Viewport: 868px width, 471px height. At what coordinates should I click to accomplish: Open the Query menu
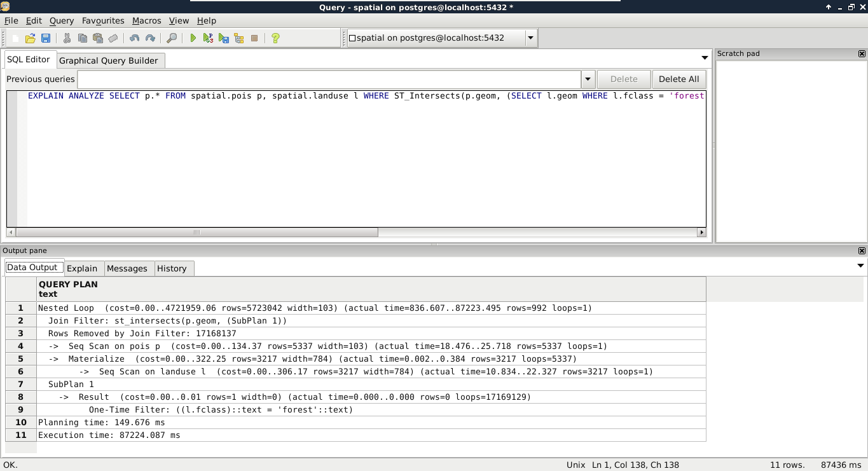coord(62,20)
